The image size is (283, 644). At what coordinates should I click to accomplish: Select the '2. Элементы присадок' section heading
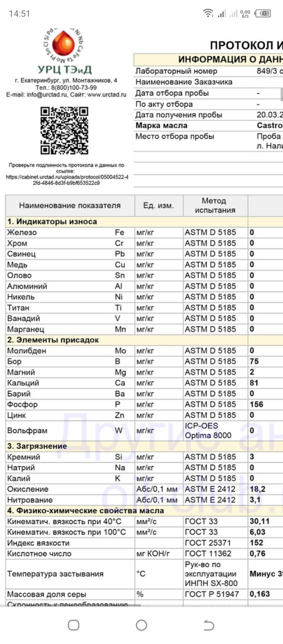[x=53, y=340]
